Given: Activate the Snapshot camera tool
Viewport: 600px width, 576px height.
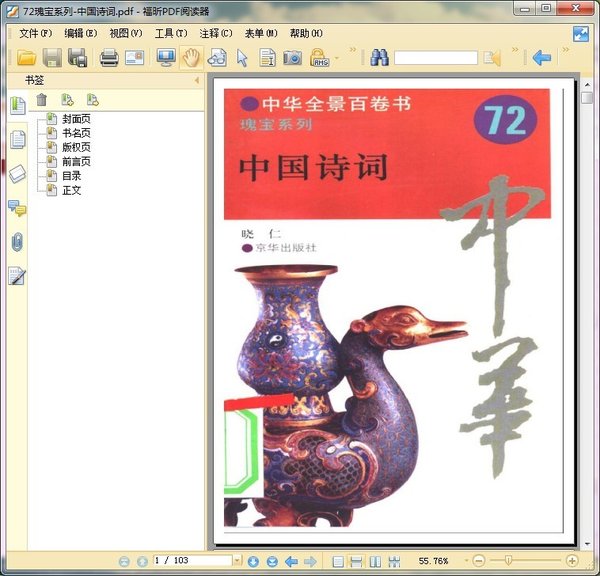Looking at the screenshot, I should point(292,58).
